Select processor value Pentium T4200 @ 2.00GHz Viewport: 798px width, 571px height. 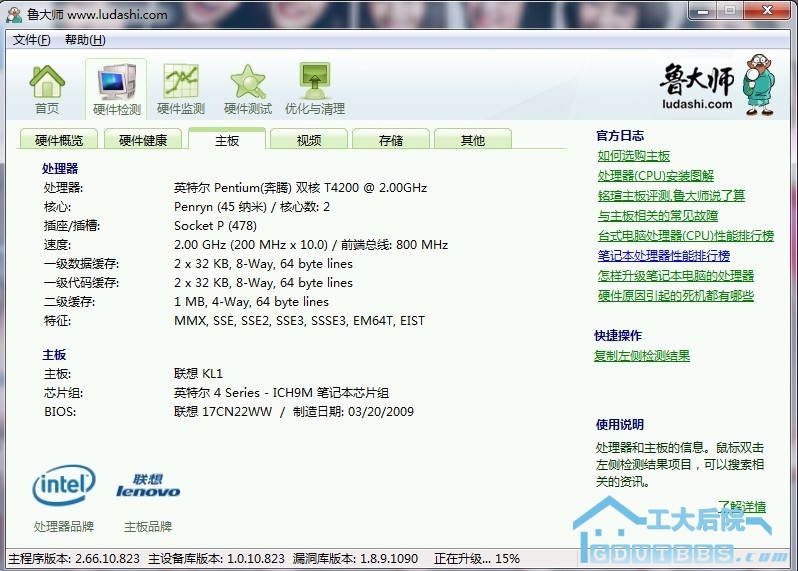[x=300, y=188]
